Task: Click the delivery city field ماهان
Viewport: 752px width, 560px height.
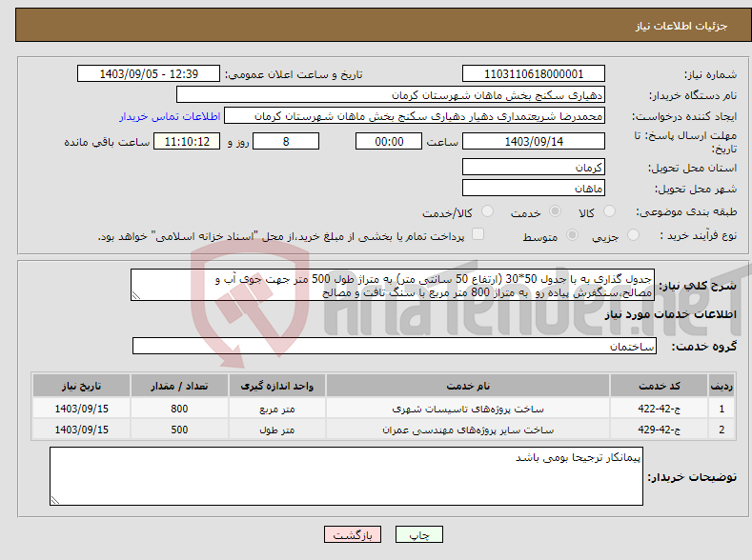Action: pyautogui.click(x=534, y=188)
